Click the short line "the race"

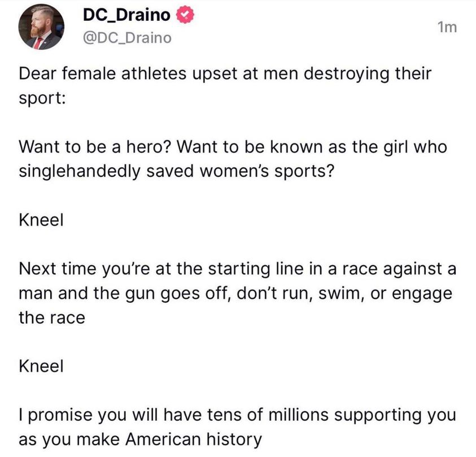pos(52,317)
